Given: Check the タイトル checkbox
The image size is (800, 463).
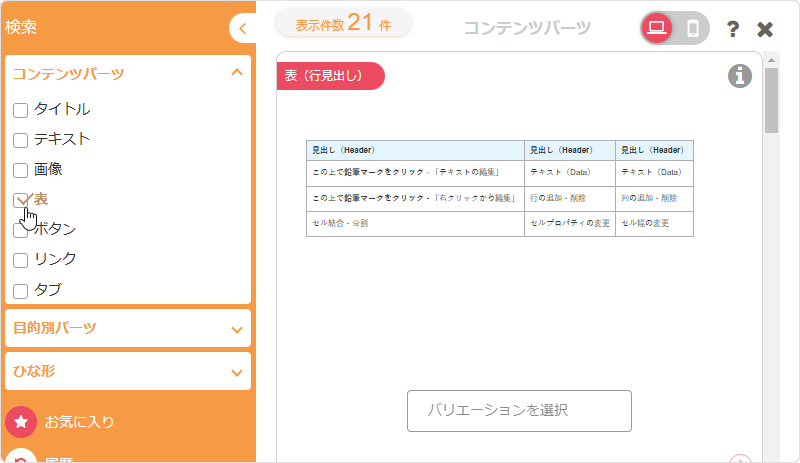Looking at the screenshot, I should (20, 110).
